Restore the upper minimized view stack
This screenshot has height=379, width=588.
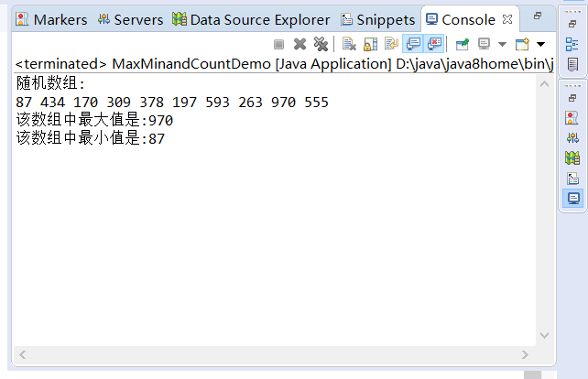(572, 24)
